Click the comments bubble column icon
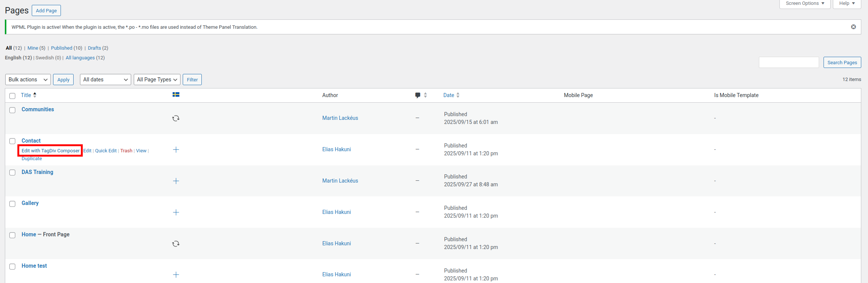The width and height of the screenshot is (868, 283). [x=417, y=95]
